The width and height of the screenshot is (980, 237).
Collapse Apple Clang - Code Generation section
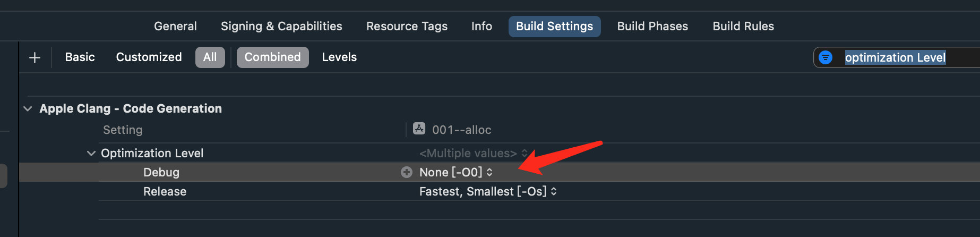(x=28, y=108)
